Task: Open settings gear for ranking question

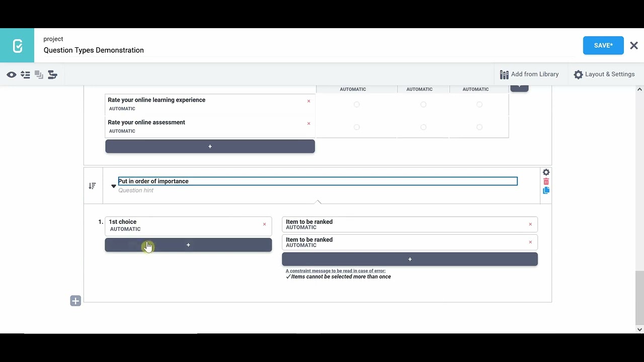Action: (546, 172)
